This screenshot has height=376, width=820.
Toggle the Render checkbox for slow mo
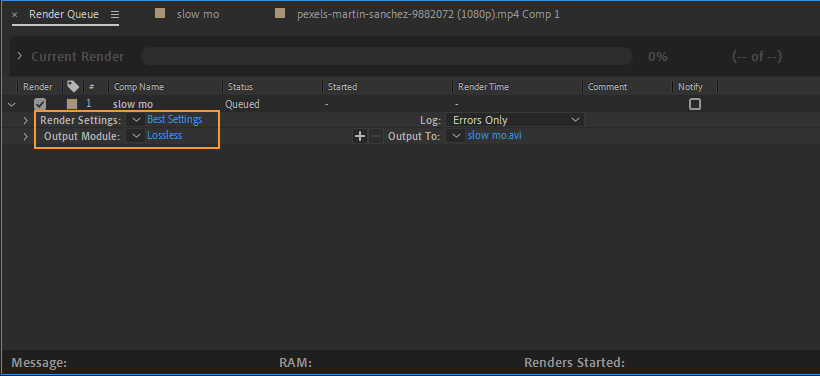(x=40, y=104)
